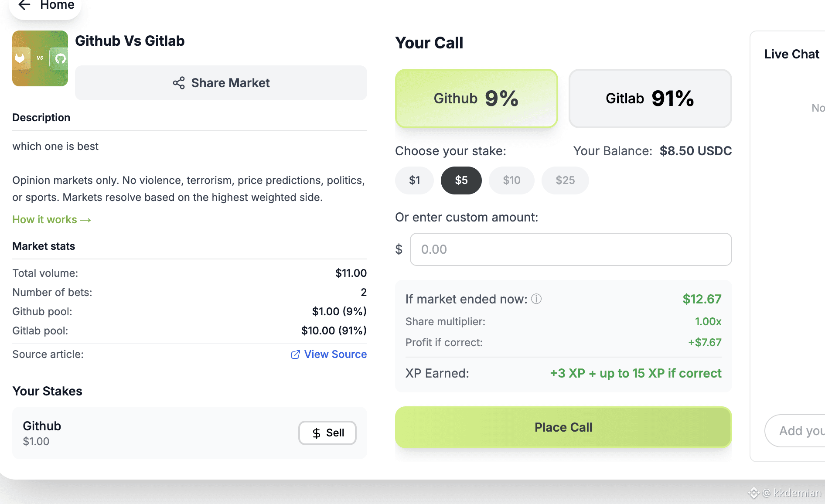This screenshot has width=825, height=504.
Task: Choose the $5 stake chip
Action: pos(461,180)
